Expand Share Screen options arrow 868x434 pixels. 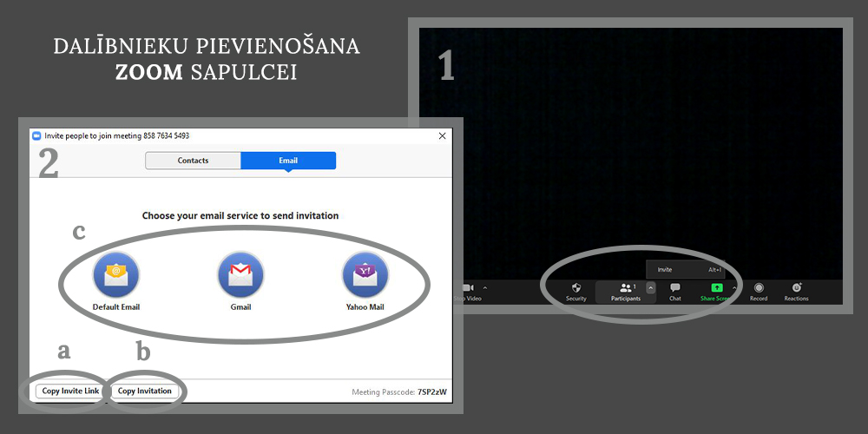tap(734, 288)
